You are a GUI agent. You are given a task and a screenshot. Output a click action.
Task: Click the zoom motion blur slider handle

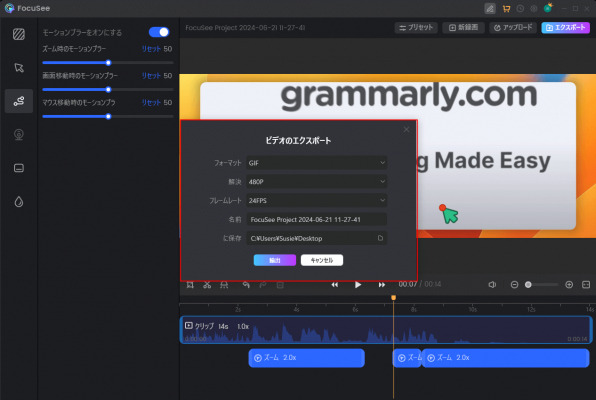point(108,63)
